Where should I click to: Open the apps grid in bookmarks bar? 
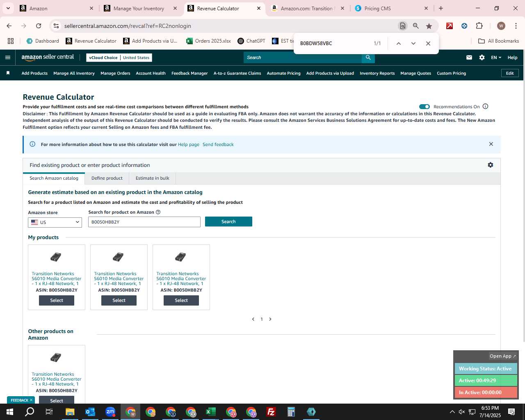click(x=11, y=41)
